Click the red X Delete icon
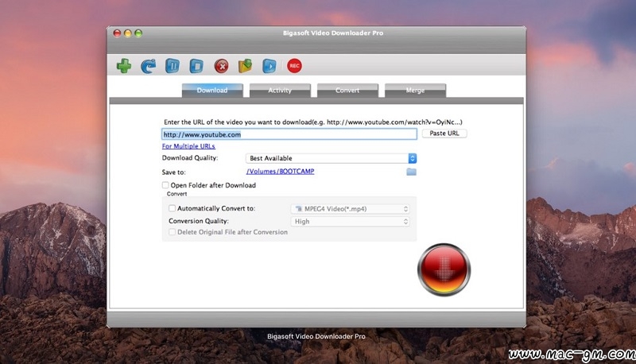The height and width of the screenshot is (364, 636). (222, 66)
